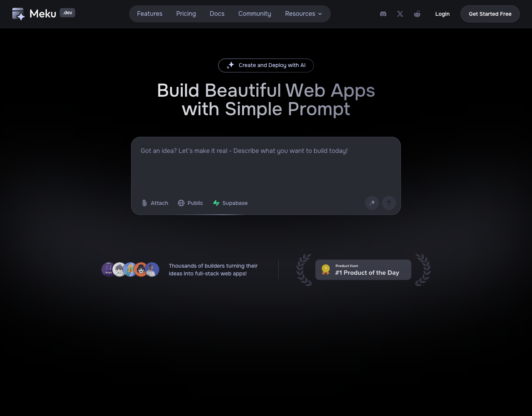The image size is (532, 416).
Task: Open the Features nav item
Action: pyautogui.click(x=150, y=14)
